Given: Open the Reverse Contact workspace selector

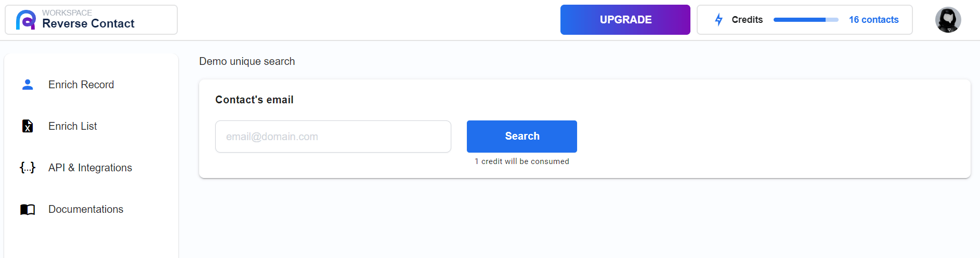Looking at the screenshot, I should pyautogui.click(x=92, y=20).
